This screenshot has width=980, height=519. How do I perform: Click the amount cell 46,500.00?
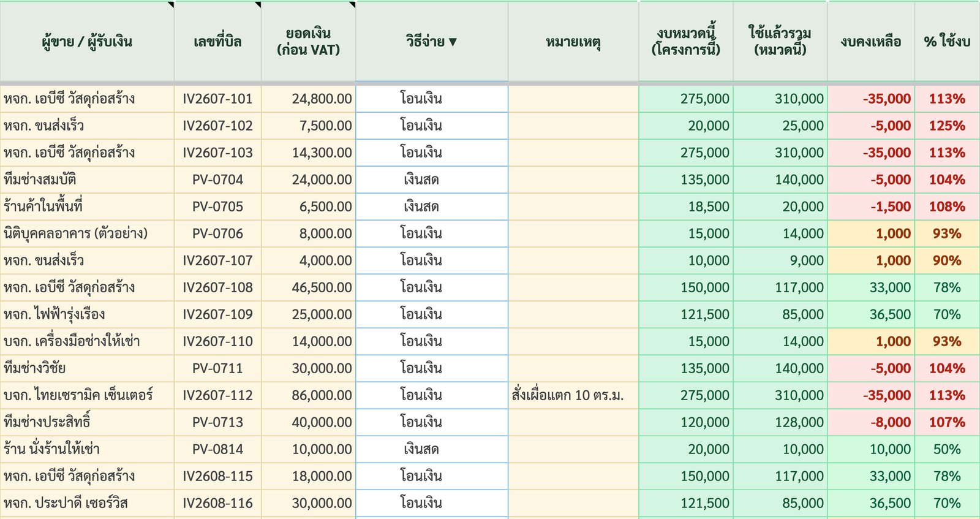point(308,287)
